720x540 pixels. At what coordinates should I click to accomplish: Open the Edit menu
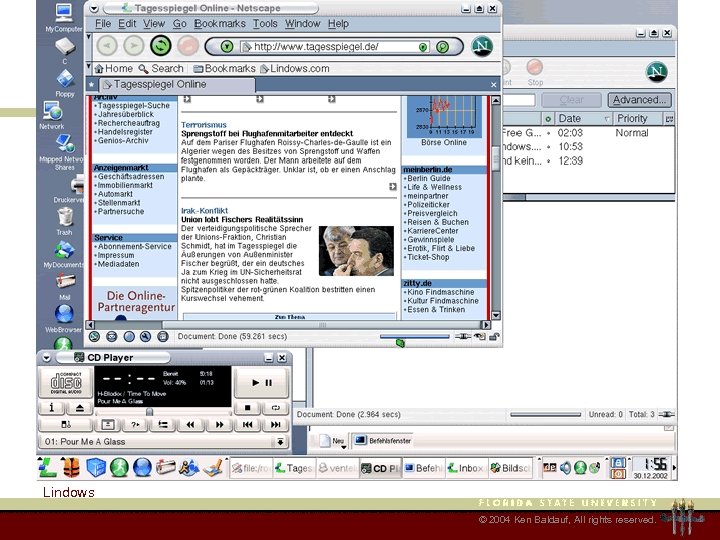tap(127, 23)
